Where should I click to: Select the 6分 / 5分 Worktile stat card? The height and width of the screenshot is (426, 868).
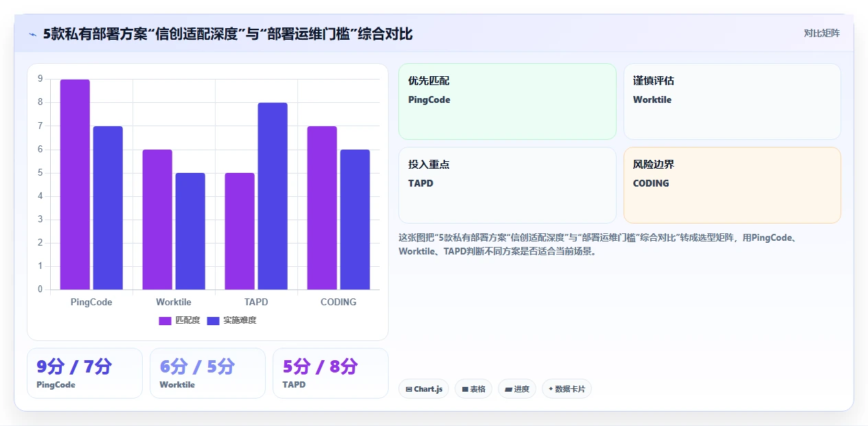[x=207, y=373]
